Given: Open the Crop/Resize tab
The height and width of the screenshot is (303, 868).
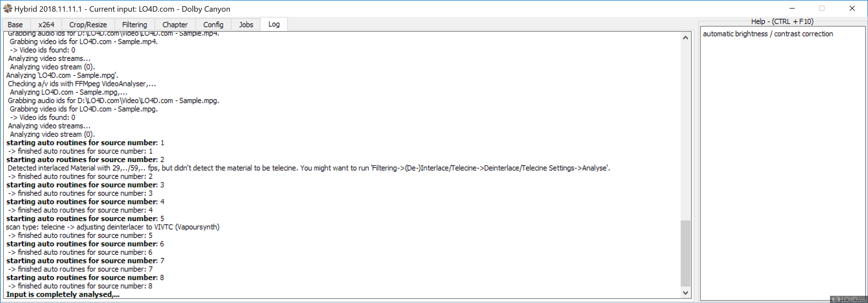Looking at the screenshot, I should coord(88,25).
